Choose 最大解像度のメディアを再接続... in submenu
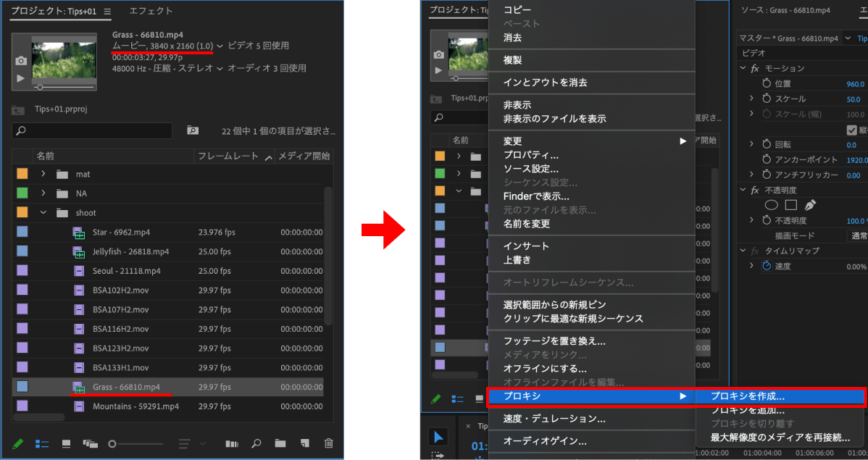This screenshot has width=868, height=460. click(x=780, y=438)
